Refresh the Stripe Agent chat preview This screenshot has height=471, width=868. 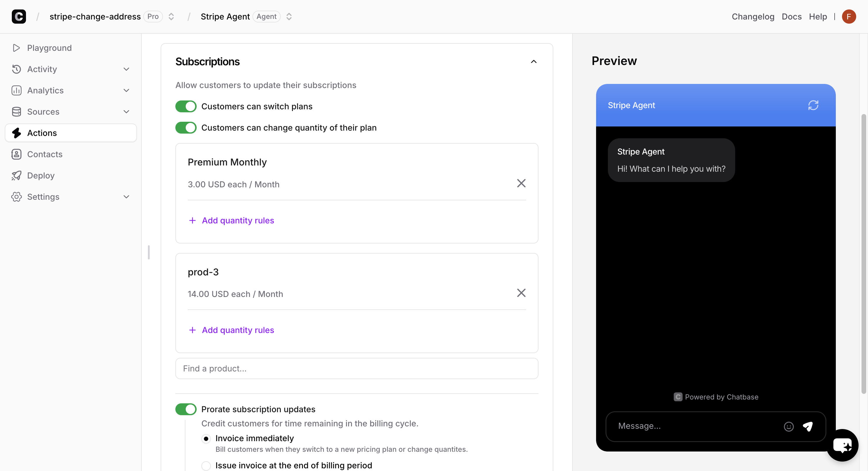(813, 105)
